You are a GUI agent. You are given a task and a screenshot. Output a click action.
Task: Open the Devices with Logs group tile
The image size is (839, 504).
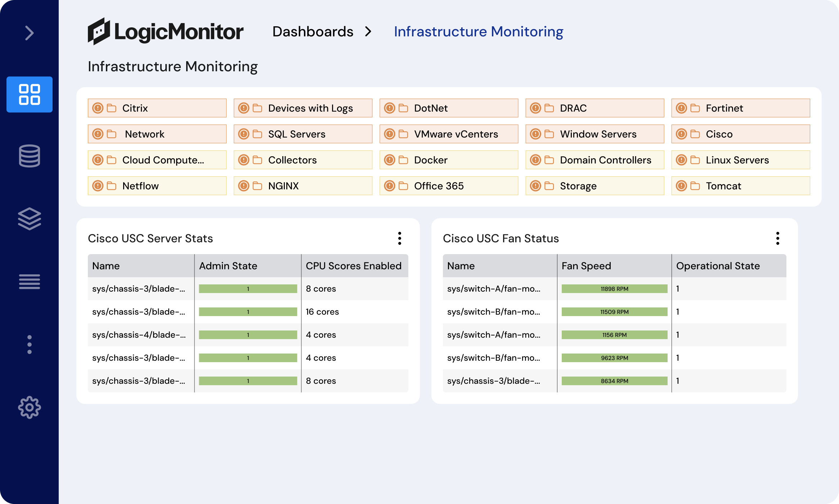tap(303, 108)
